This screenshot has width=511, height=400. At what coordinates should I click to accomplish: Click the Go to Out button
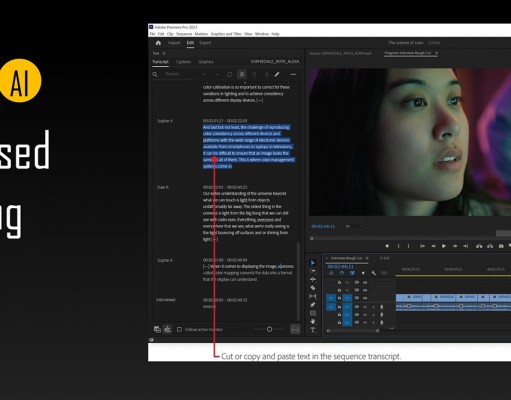point(466,246)
